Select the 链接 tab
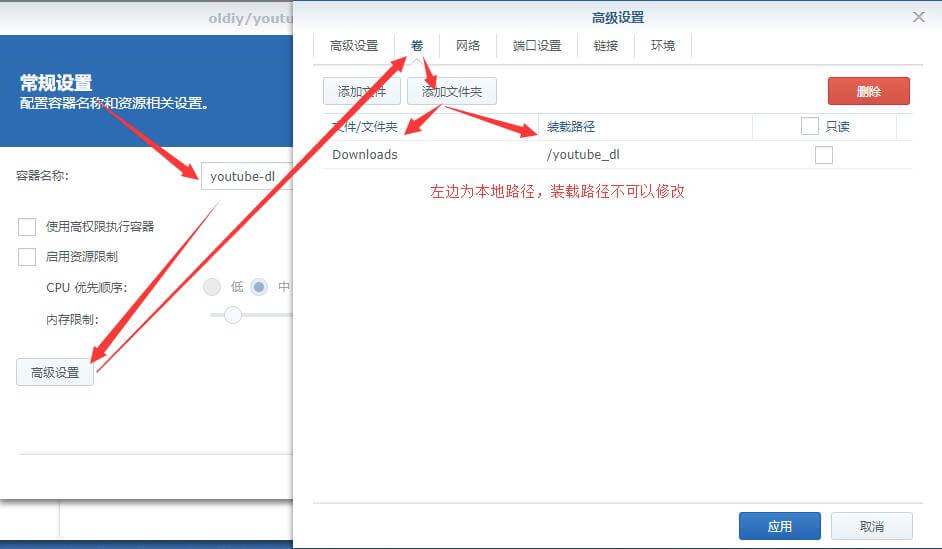Image resolution: width=942 pixels, height=549 pixels. click(606, 46)
